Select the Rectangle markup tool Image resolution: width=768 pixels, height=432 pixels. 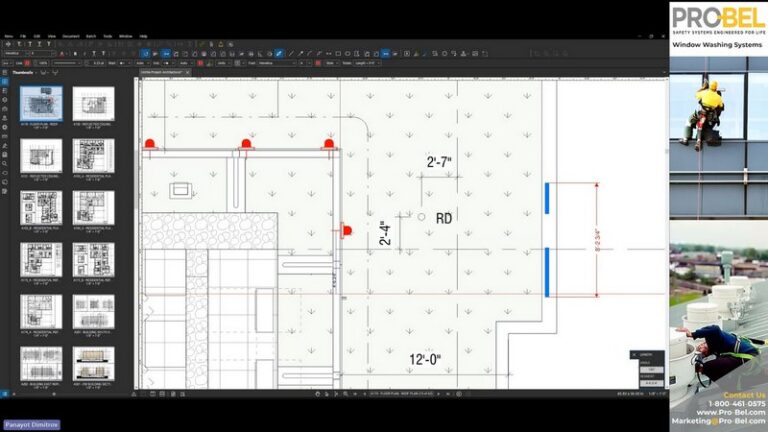(338, 54)
